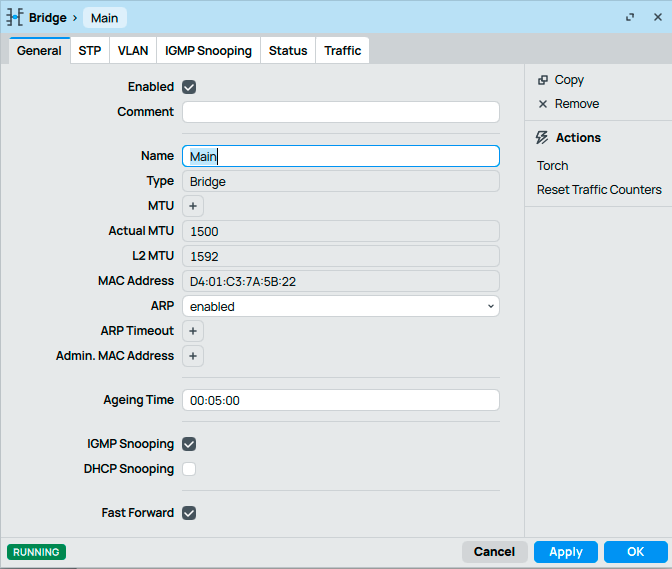Close the Bridge dialog window
Viewport: 672px width, 569px height.
(x=654, y=18)
